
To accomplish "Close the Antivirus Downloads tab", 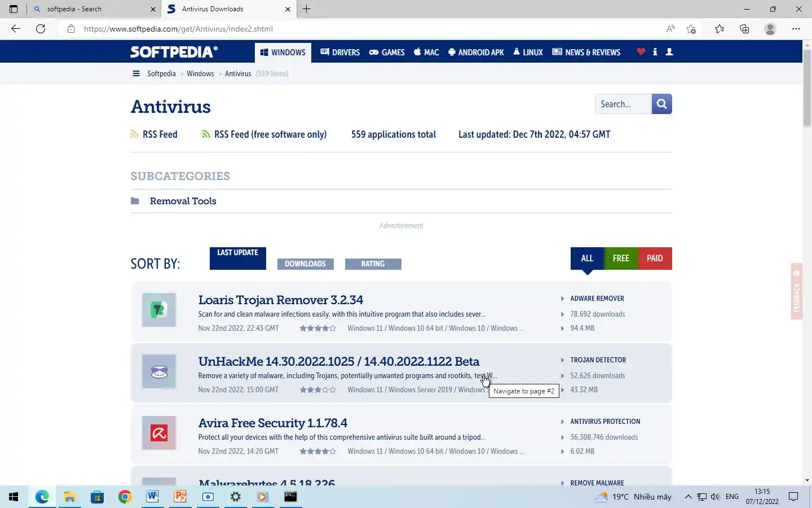I will tap(288, 9).
